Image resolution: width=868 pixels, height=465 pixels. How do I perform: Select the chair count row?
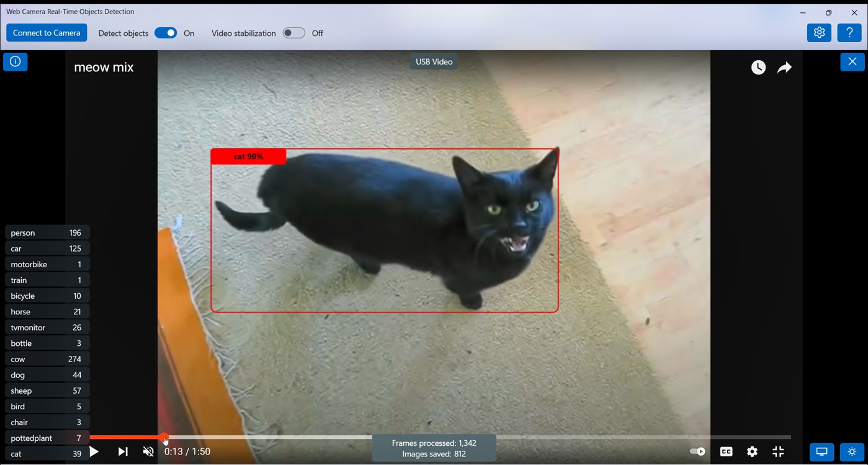(x=47, y=422)
